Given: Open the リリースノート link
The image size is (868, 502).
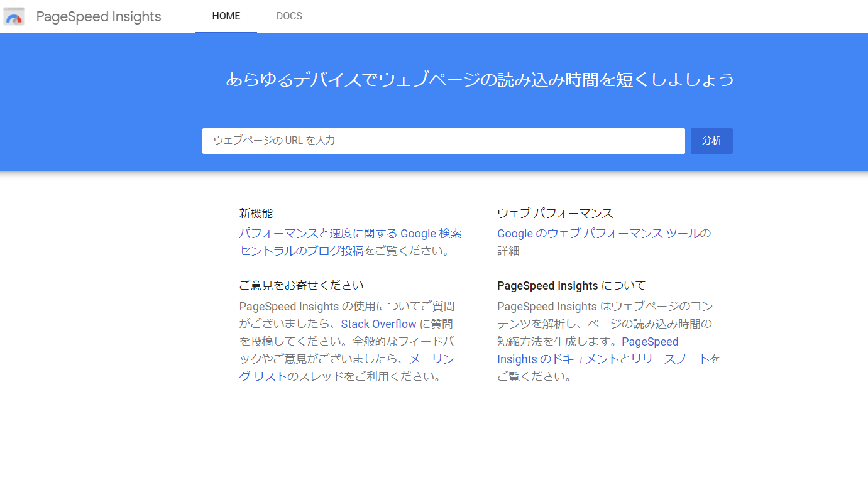Looking at the screenshot, I should click(669, 359).
